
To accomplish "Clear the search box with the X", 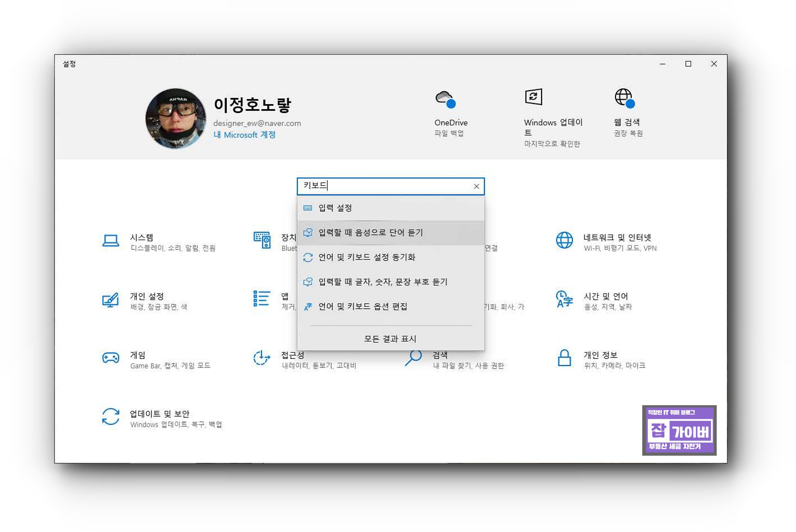I will (x=476, y=186).
